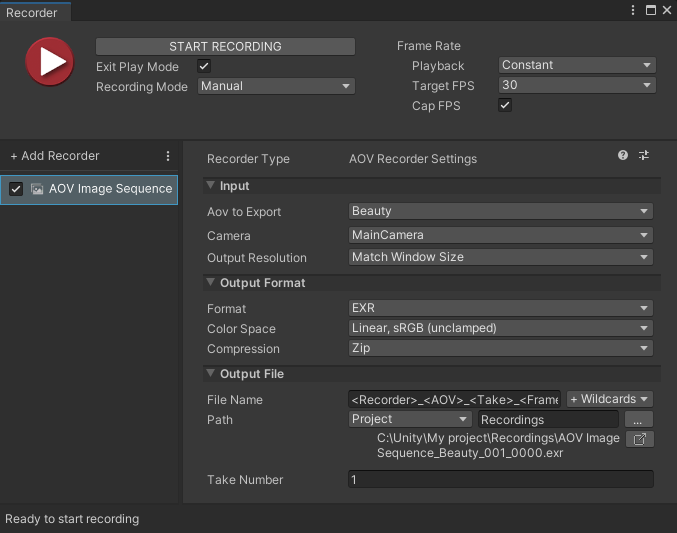
Task: Click the Take Number label
Action: tap(245, 479)
